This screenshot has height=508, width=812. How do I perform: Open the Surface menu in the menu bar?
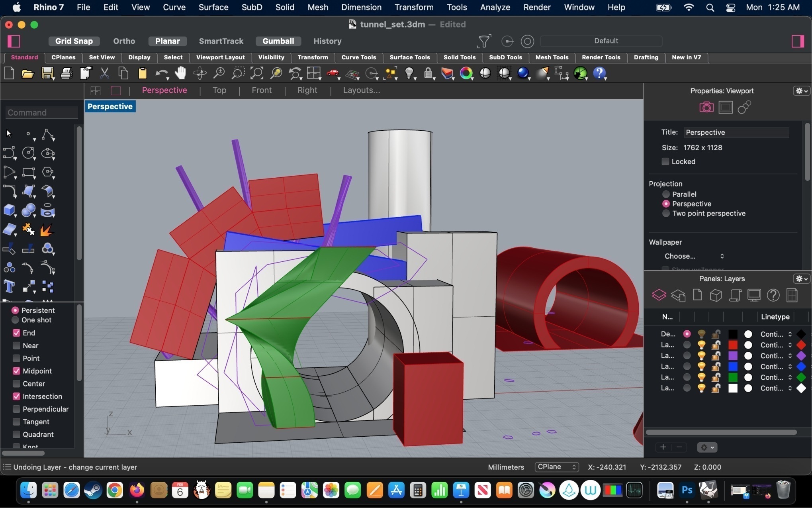[213, 7]
